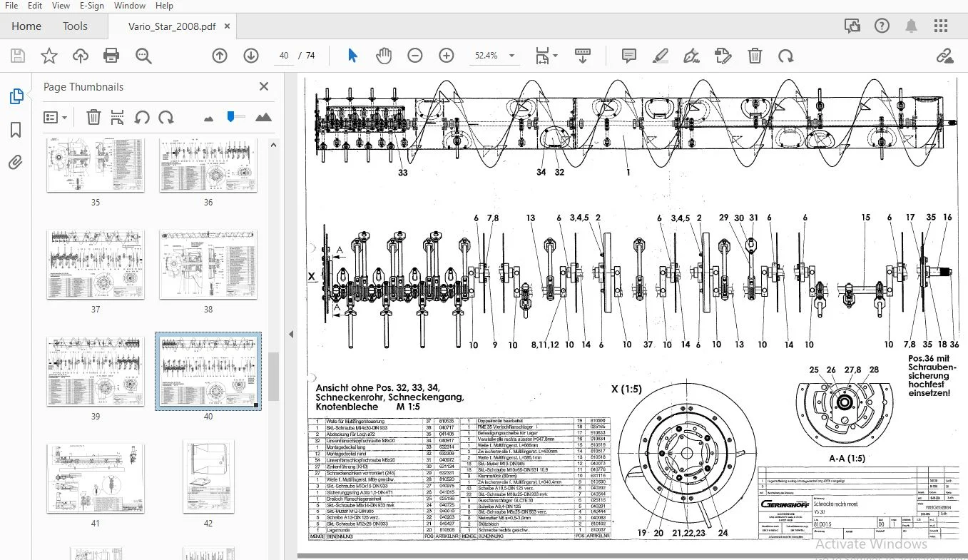This screenshot has height=560, width=968.
Task: Click the extract pages icon in thumbnails panel
Action: point(118,117)
